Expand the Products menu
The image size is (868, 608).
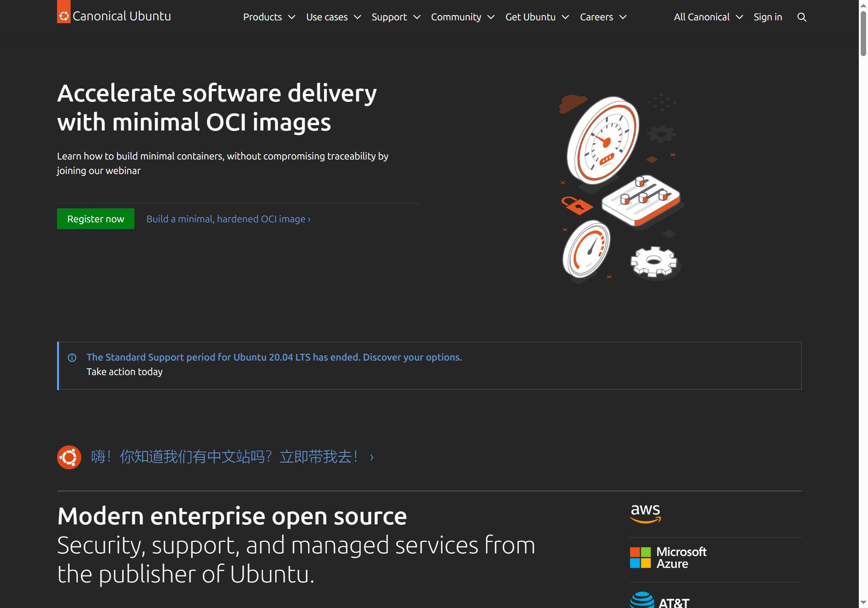coord(269,17)
